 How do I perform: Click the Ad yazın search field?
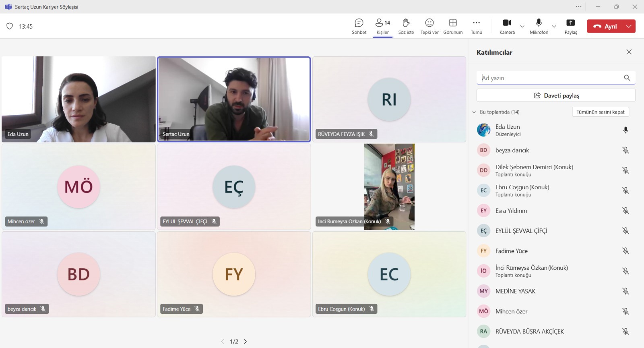click(556, 78)
